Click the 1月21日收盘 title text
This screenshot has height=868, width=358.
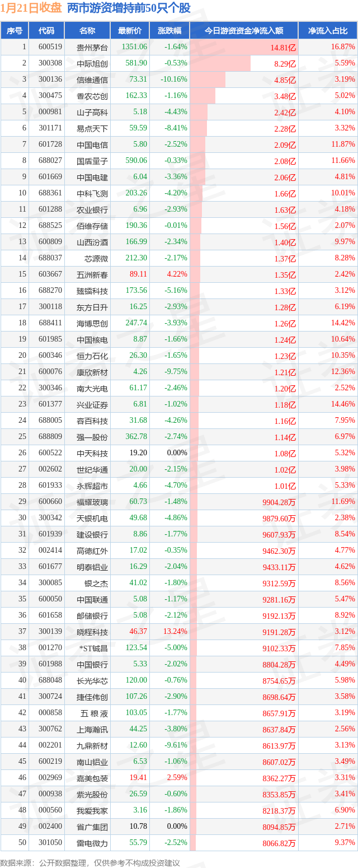(x=31, y=8)
